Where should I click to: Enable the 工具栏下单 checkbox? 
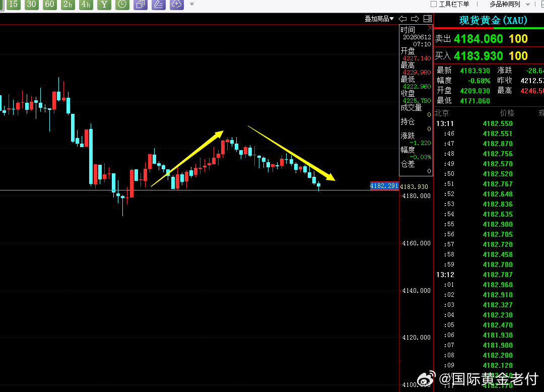[x=433, y=4]
